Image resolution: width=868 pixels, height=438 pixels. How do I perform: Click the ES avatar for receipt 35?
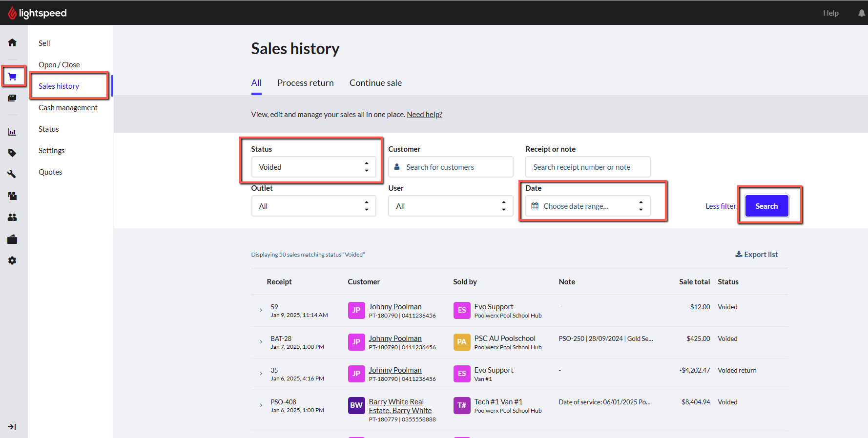(462, 374)
